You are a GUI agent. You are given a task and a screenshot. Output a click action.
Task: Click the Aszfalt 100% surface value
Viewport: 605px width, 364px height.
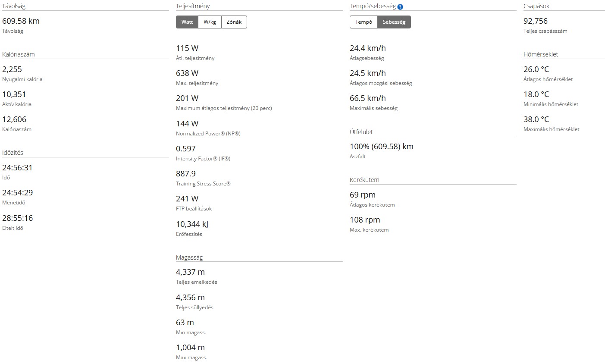(x=382, y=147)
